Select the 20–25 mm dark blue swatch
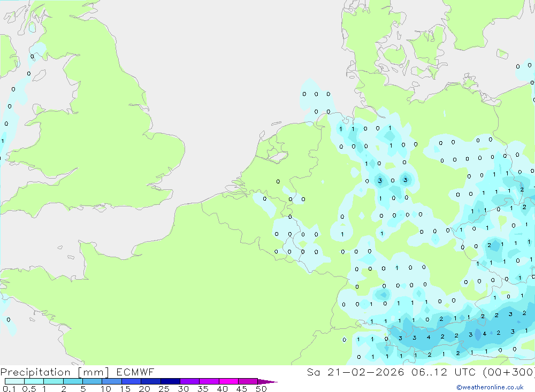 tap(151, 381)
